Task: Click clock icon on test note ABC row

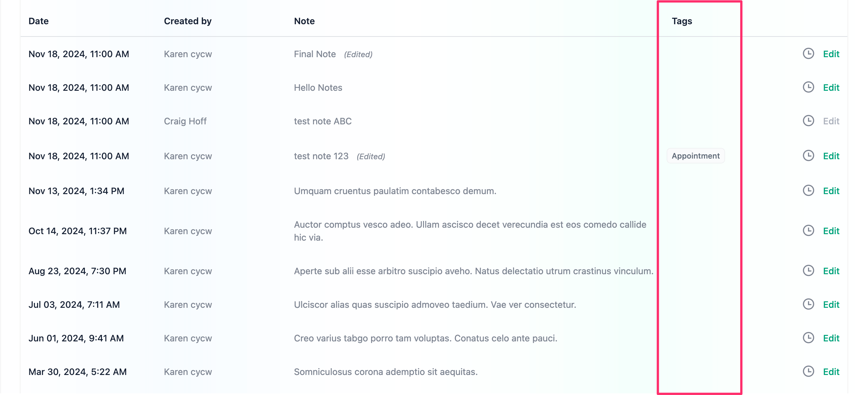Action: tap(808, 121)
